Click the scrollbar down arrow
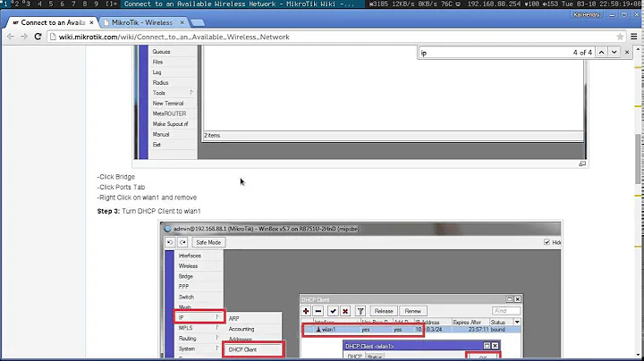Image resolution: width=644 pixels, height=361 pixels. 638,355
